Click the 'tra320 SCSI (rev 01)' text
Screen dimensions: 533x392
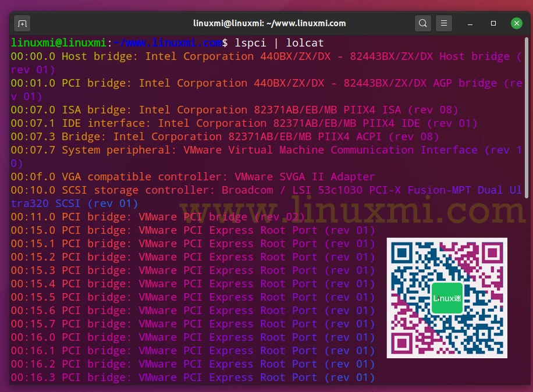tap(74, 204)
